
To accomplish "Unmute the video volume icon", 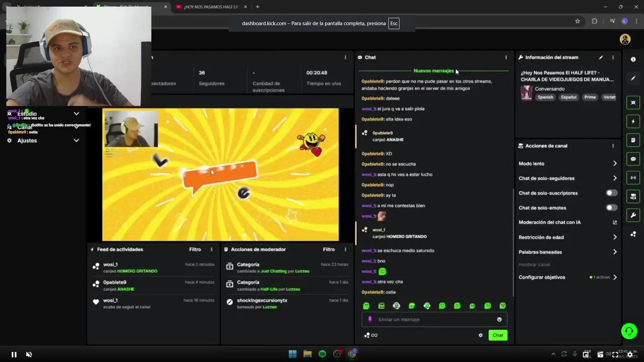I will [x=29, y=354].
